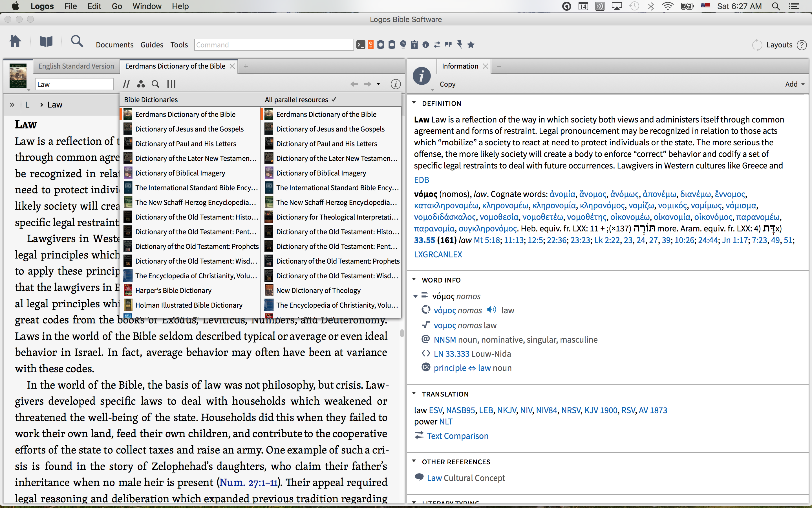Image resolution: width=812 pixels, height=508 pixels.
Task: Collapse the TRANSLATION section
Action: pos(414,393)
